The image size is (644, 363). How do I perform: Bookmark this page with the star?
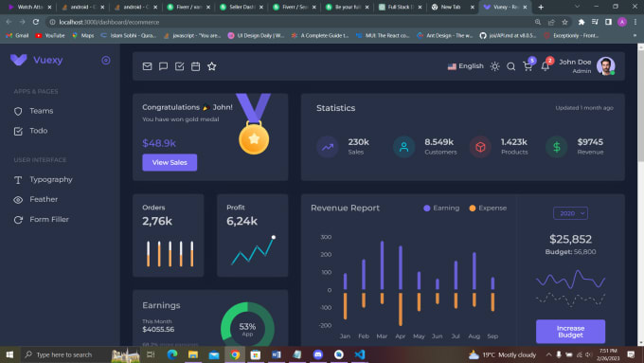click(564, 22)
